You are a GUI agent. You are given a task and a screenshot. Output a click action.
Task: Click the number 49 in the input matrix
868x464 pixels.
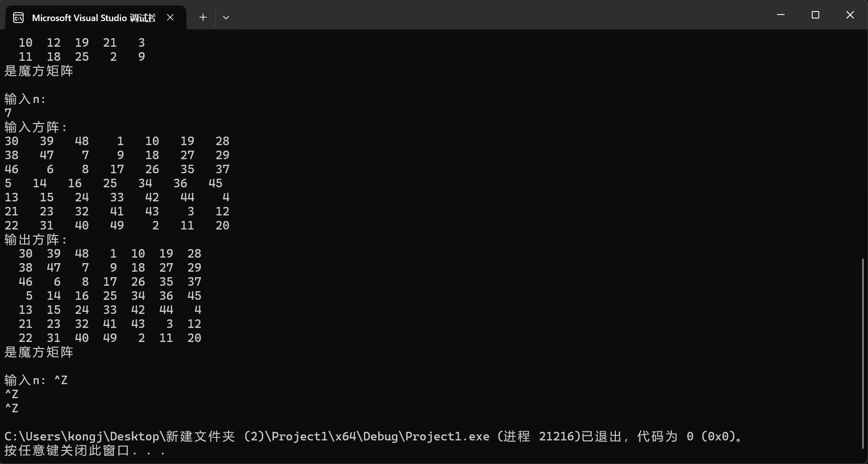[x=117, y=225]
